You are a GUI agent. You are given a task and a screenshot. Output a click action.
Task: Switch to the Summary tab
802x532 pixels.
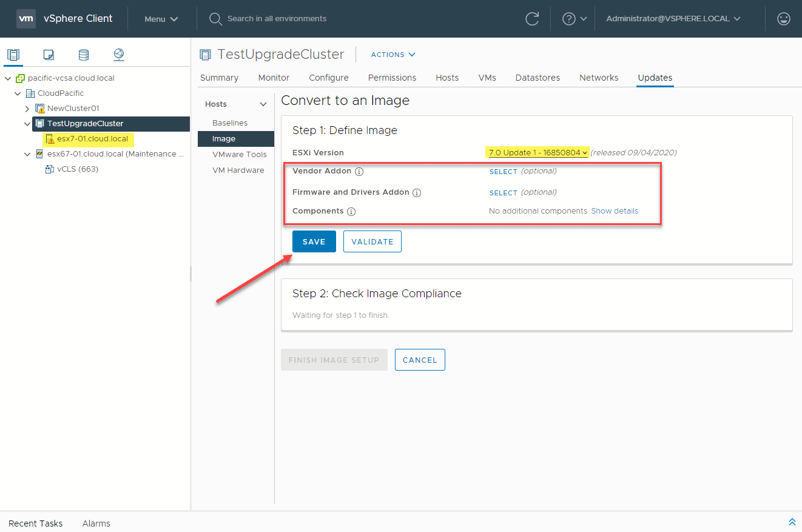click(x=219, y=78)
